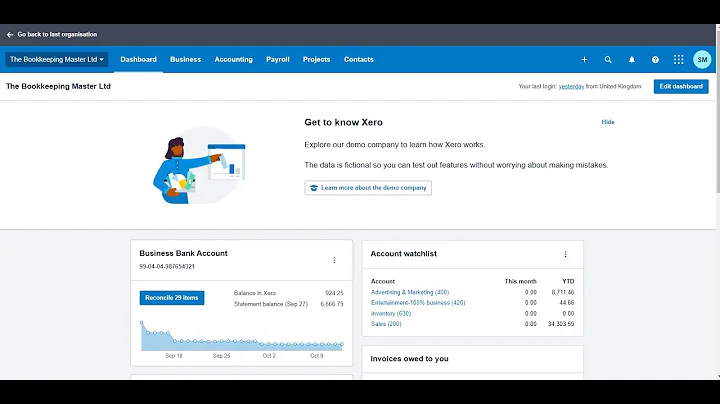Screen dimensions: 720x404
Task: Click the Statement balance value 6,666.79
Action: click(332, 304)
